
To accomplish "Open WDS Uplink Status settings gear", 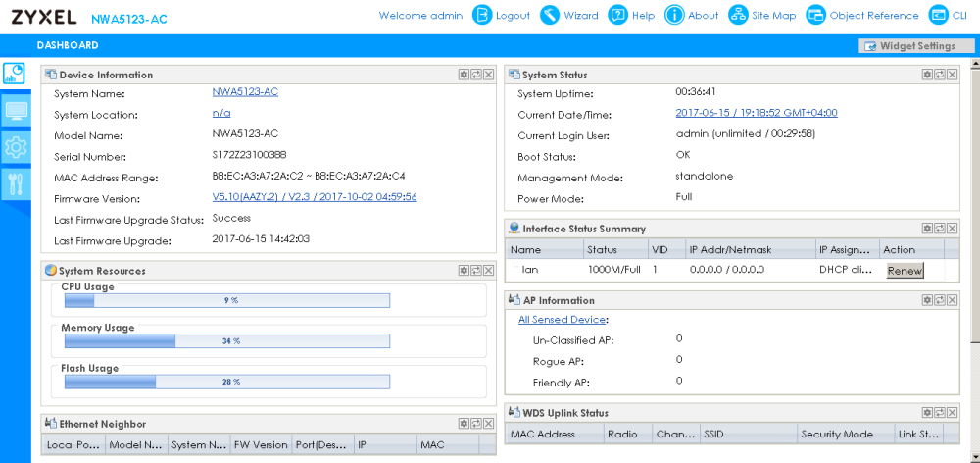I will click(x=927, y=412).
